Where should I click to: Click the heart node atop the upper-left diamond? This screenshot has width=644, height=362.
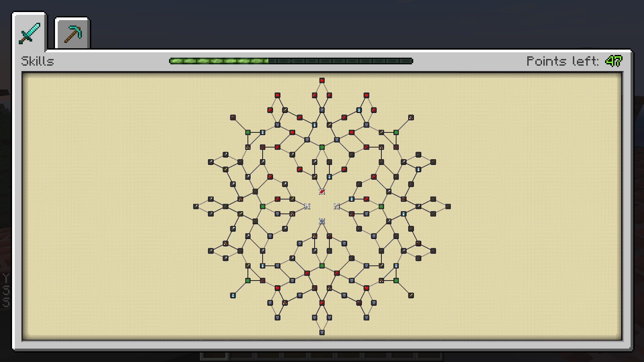click(277, 96)
